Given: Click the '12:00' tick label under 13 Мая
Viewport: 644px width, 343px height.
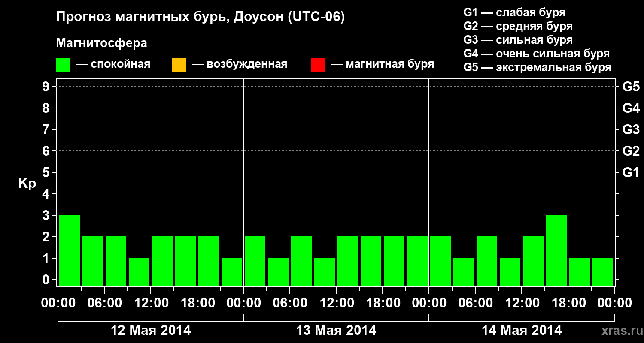Looking at the screenshot, I should pyautogui.click(x=336, y=303).
